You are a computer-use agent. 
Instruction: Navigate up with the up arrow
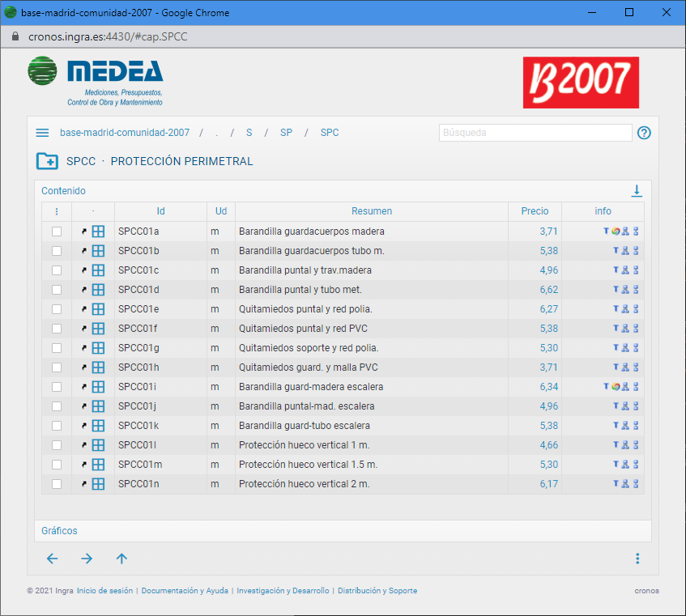(121, 559)
